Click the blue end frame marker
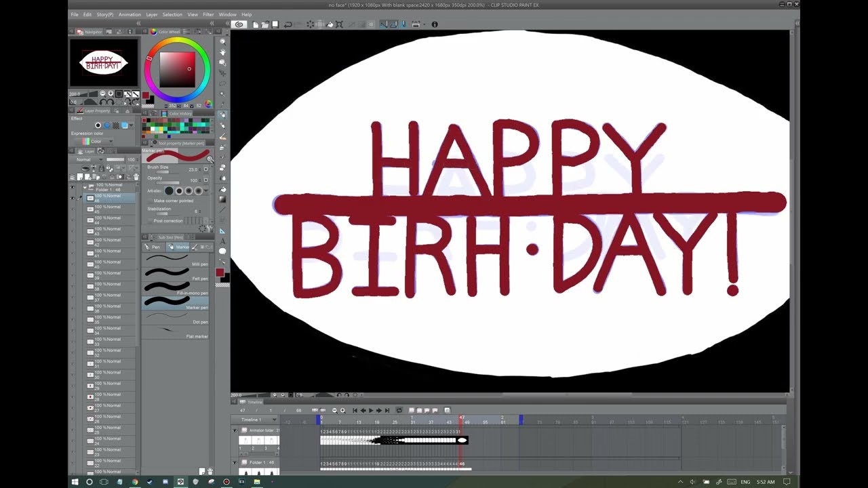 [x=521, y=420]
